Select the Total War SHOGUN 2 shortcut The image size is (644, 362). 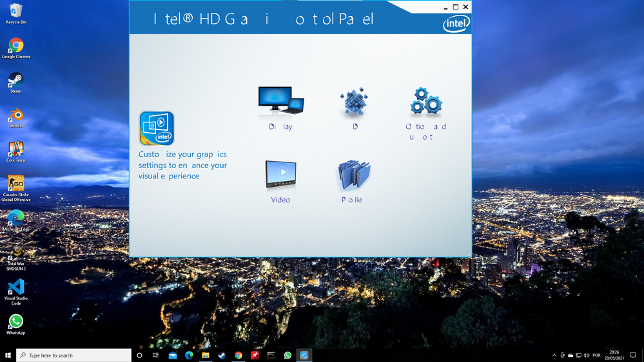coord(16,258)
